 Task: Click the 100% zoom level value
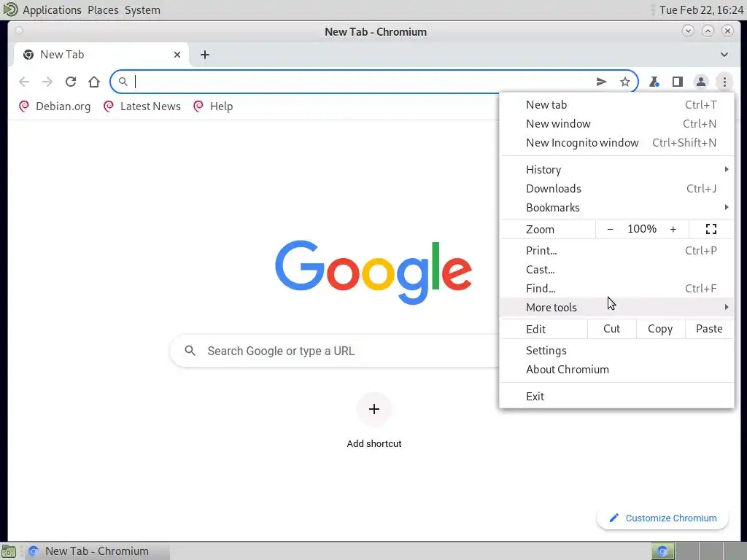pos(642,229)
